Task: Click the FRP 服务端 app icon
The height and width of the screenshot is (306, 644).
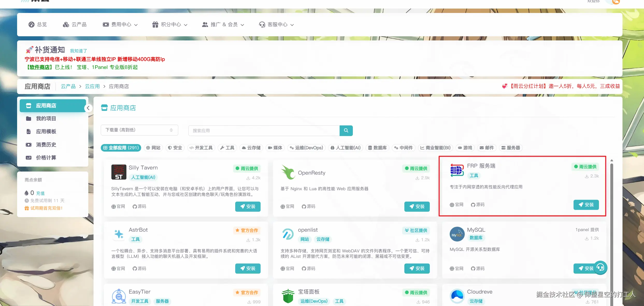Action: [457, 170]
